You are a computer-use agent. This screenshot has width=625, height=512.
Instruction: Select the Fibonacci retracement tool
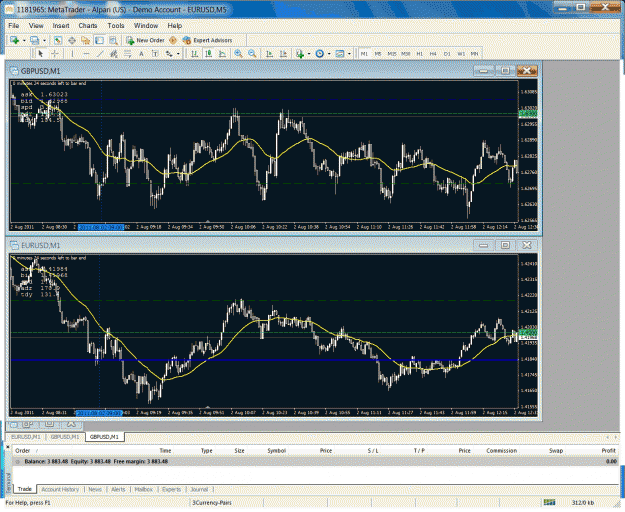point(128,54)
